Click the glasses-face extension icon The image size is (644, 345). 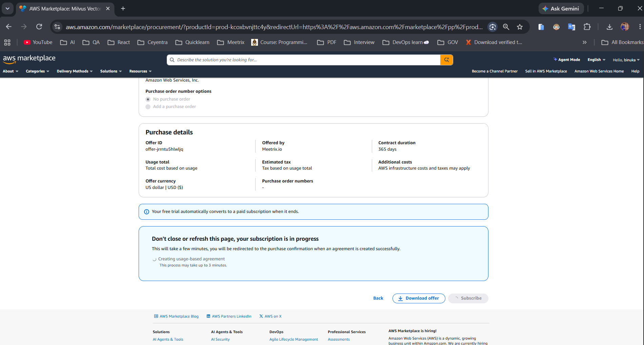tap(556, 27)
